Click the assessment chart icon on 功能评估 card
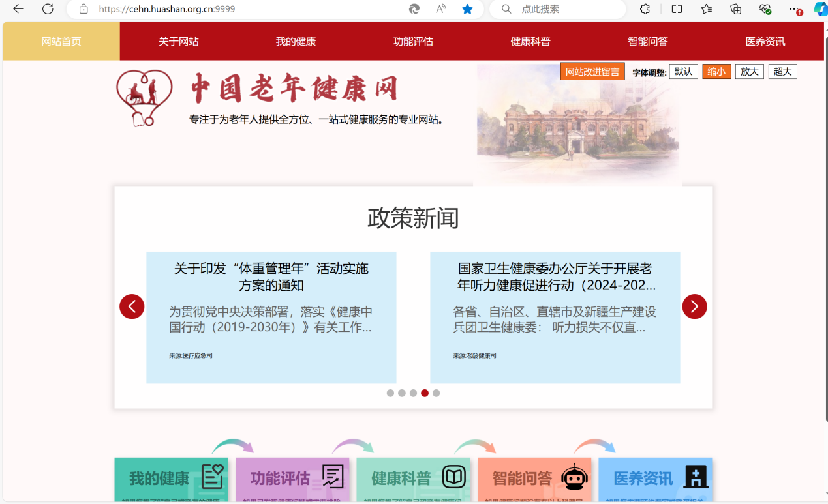Image resolution: width=828 pixels, height=504 pixels. (x=332, y=477)
